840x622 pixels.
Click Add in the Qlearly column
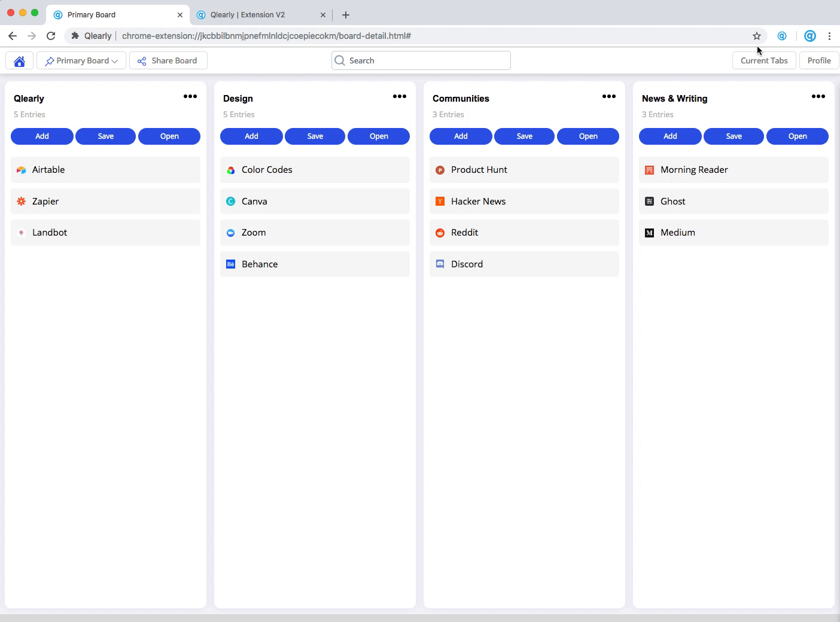coord(42,136)
